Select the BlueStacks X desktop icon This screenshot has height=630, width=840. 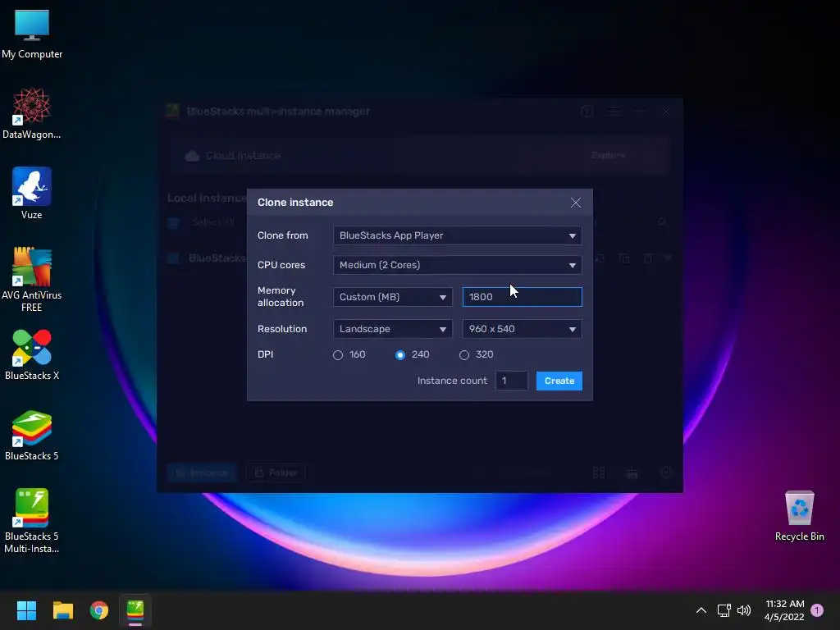click(x=32, y=355)
